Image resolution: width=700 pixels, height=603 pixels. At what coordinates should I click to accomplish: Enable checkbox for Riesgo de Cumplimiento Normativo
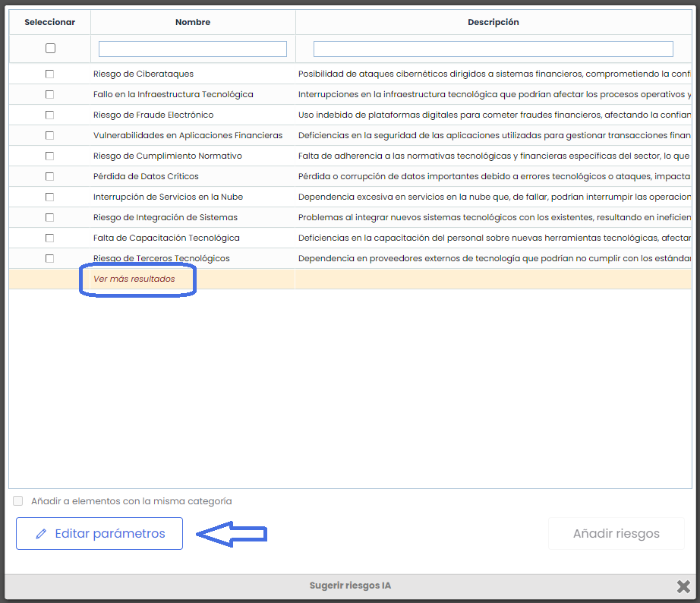point(50,156)
